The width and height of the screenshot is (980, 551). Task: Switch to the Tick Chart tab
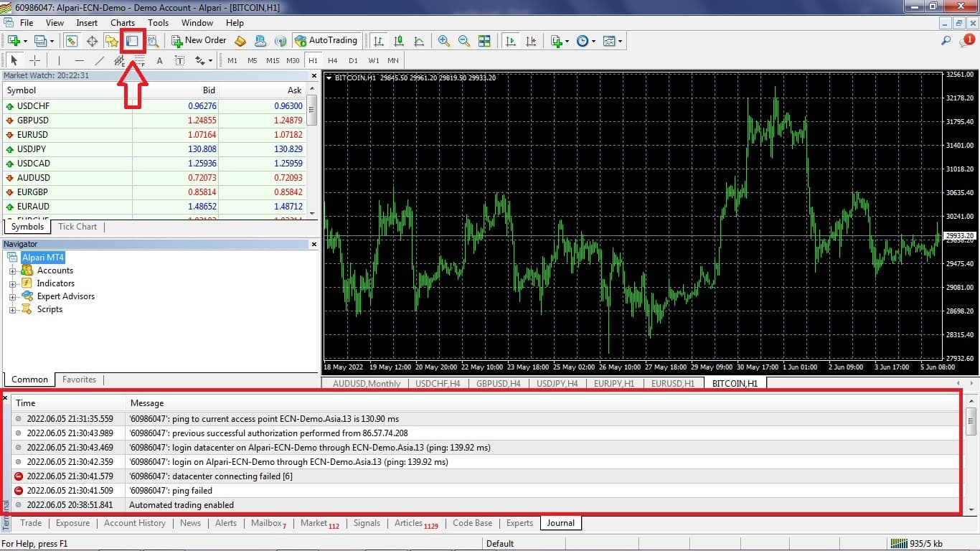77,227
